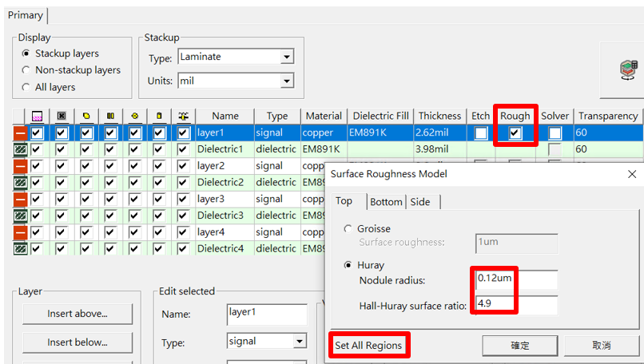
Task: Click the gray crossed-square column header icon
Action: [62, 117]
